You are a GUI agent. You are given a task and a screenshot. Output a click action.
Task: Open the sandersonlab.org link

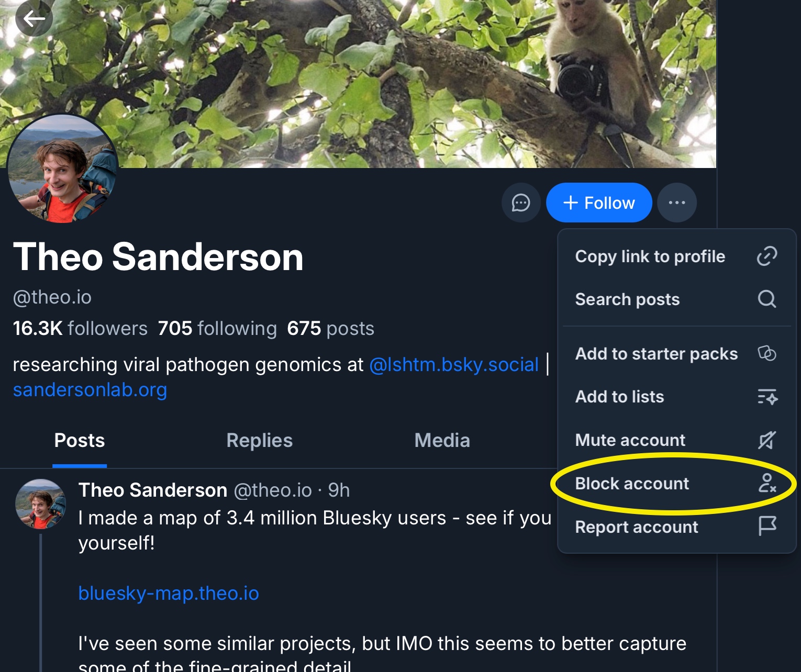[90, 390]
